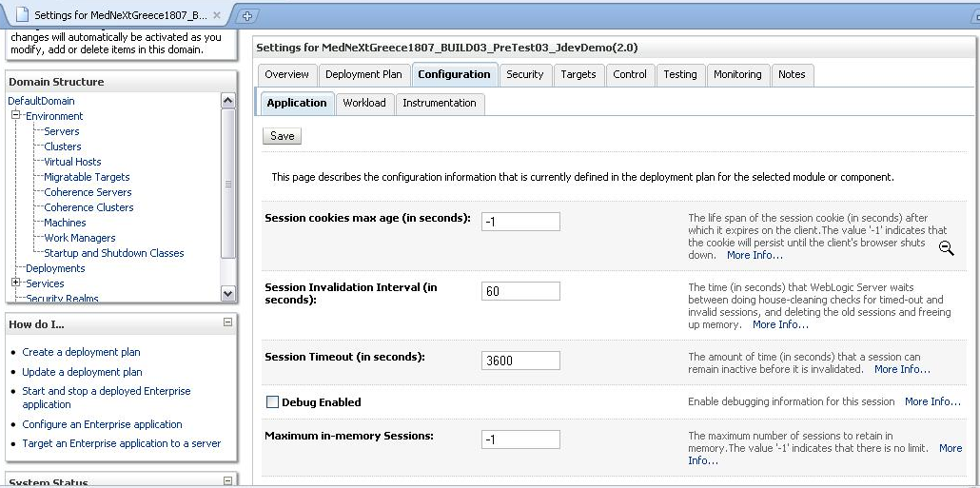980x488 pixels.
Task: Open the Overview tab
Action: click(287, 74)
